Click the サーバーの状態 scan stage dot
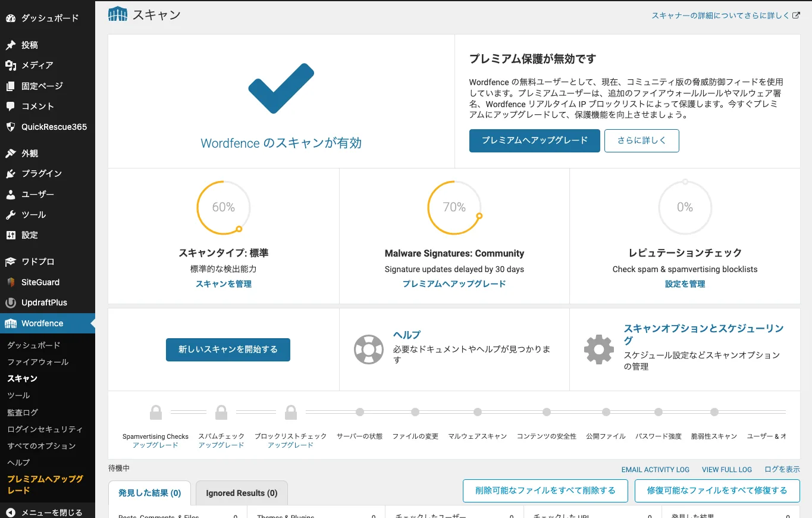 [x=359, y=412]
